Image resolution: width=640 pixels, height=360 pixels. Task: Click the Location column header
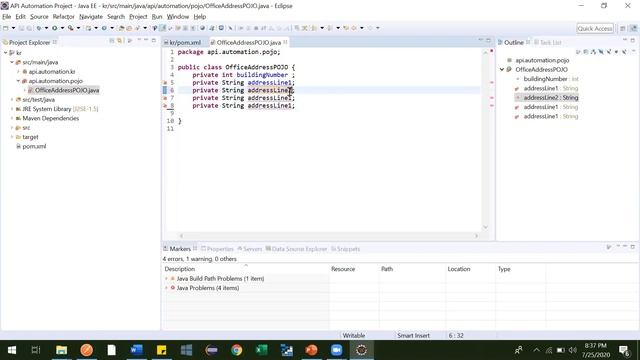click(x=470, y=269)
